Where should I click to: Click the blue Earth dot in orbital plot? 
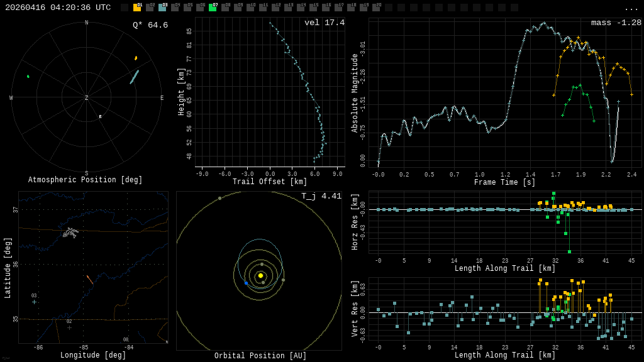(x=246, y=283)
